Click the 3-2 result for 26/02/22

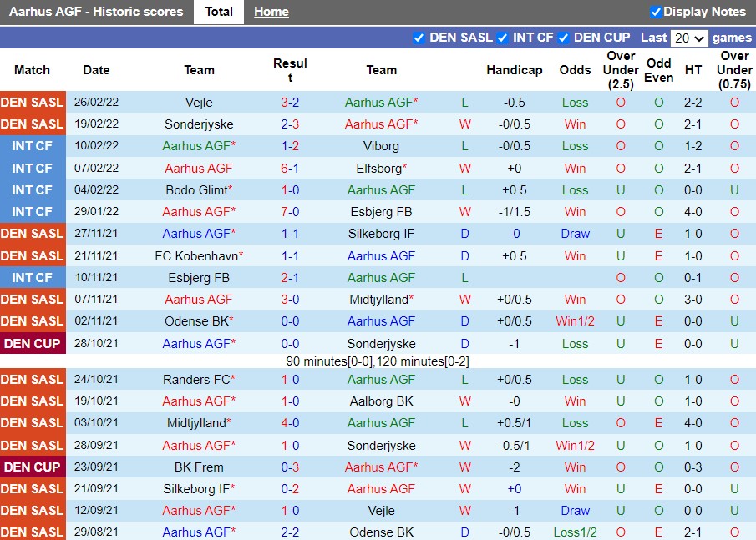point(290,103)
